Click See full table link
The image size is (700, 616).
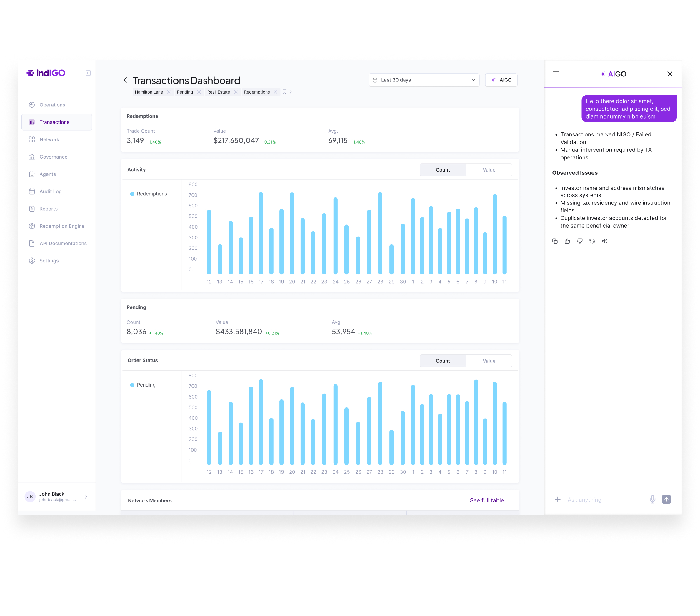click(487, 501)
